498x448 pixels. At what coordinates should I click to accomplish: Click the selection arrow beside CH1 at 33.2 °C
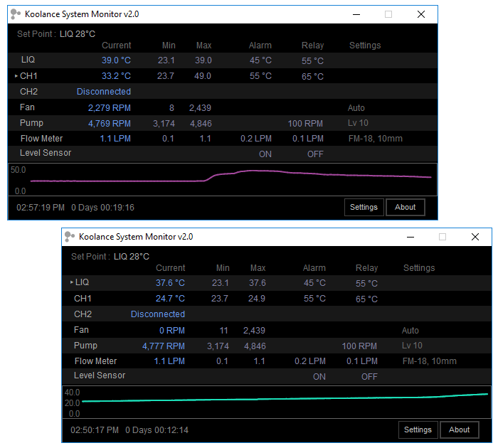click(16, 76)
